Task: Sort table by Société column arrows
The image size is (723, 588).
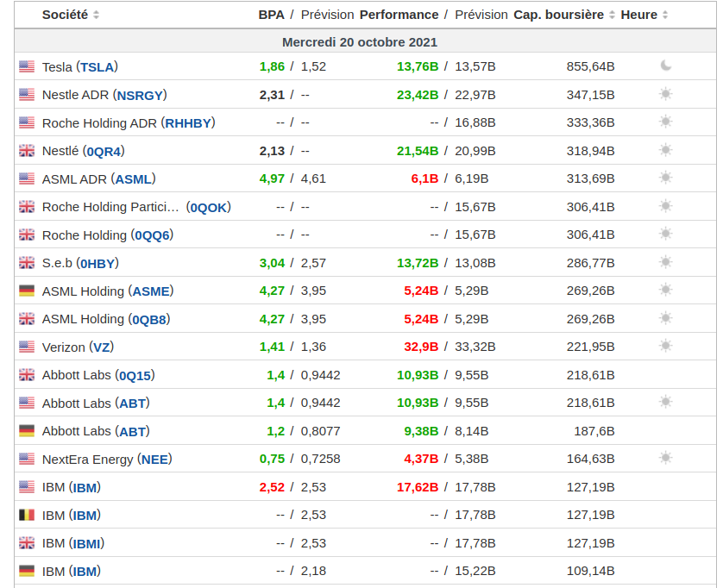Action: point(96,15)
